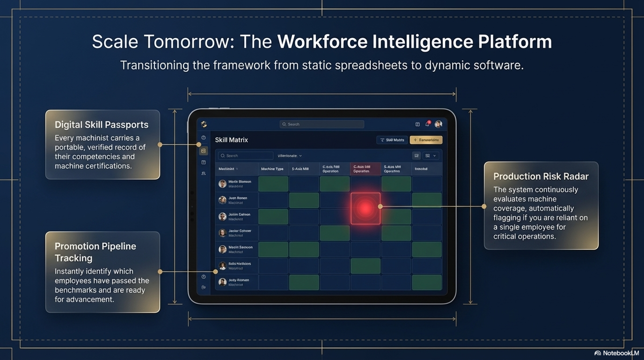This screenshot has height=360, width=644.
Task: Open notifications bell with red badge
Action: click(428, 124)
